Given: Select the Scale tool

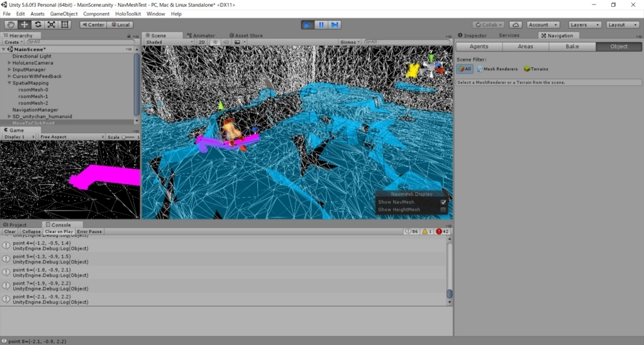Looking at the screenshot, I should (x=52, y=25).
